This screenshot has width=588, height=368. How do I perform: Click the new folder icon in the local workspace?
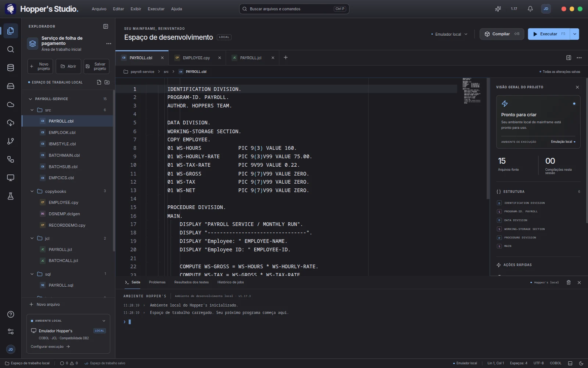point(107,82)
